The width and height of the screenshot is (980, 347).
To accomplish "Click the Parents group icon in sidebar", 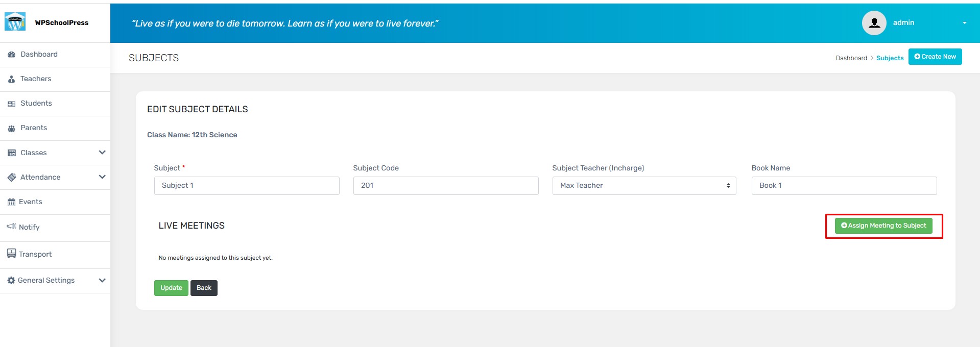I will (x=12, y=129).
